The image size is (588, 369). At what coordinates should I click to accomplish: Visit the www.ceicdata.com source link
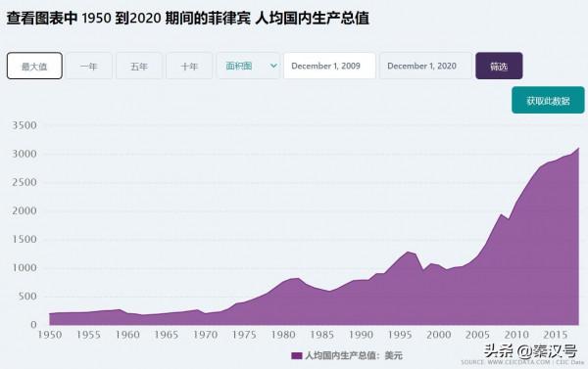tap(518, 362)
